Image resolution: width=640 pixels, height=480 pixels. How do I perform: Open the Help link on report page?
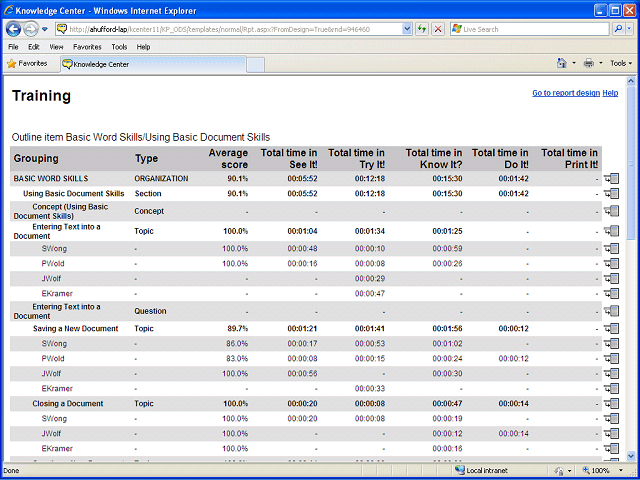pyautogui.click(x=610, y=93)
